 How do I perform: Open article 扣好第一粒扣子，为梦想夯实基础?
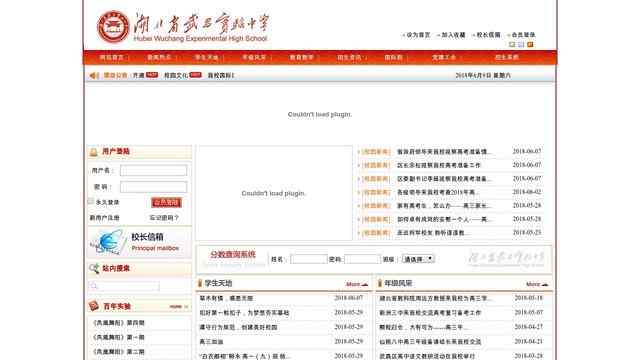coord(244,313)
